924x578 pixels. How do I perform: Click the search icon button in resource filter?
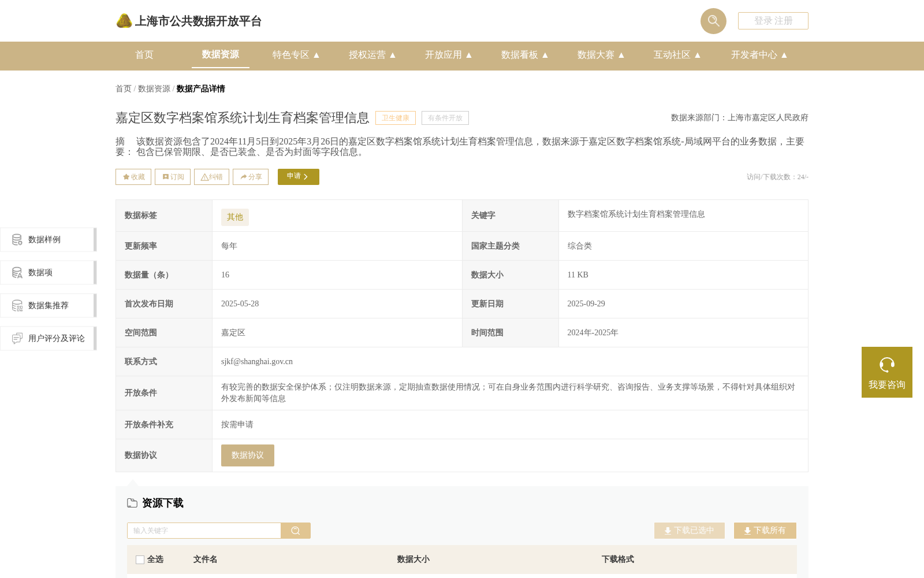point(296,531)
